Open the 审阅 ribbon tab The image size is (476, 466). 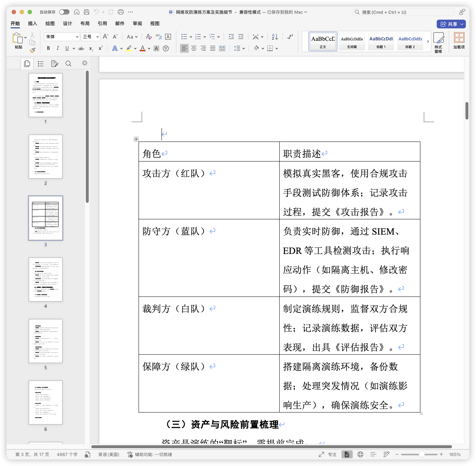pyautogui.click(x=137, y=23)
